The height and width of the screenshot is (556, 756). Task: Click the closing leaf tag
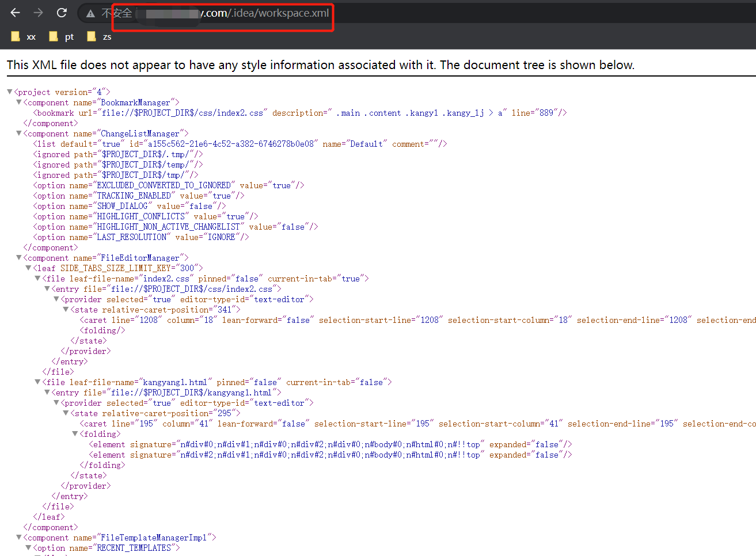click(x=48, y=517)
